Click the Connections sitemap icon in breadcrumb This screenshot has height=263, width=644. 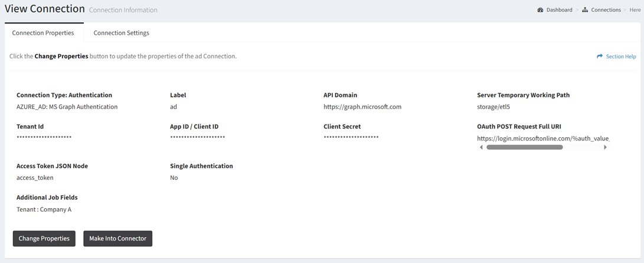[x=585, y=10]
